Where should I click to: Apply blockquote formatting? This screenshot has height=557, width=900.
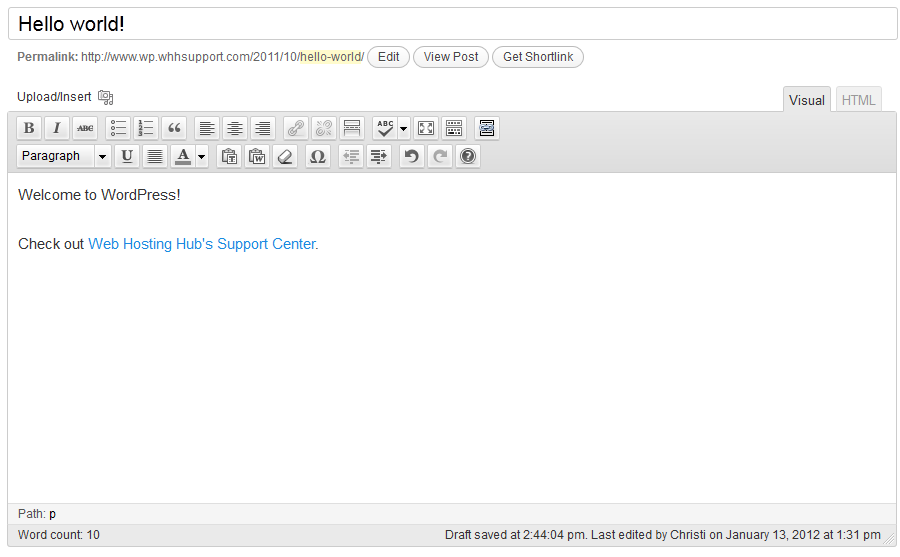click(x=175, y=128)
